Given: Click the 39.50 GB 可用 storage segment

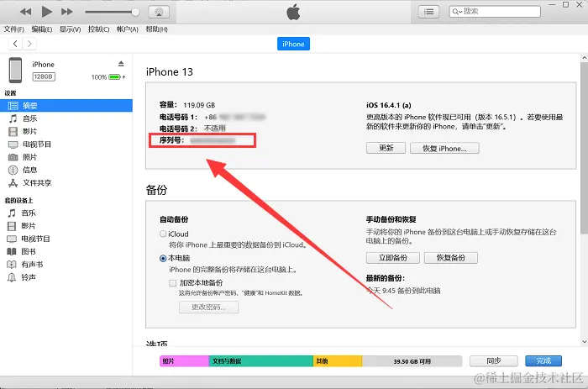Looking at the screenshot, I should [412, 361].
